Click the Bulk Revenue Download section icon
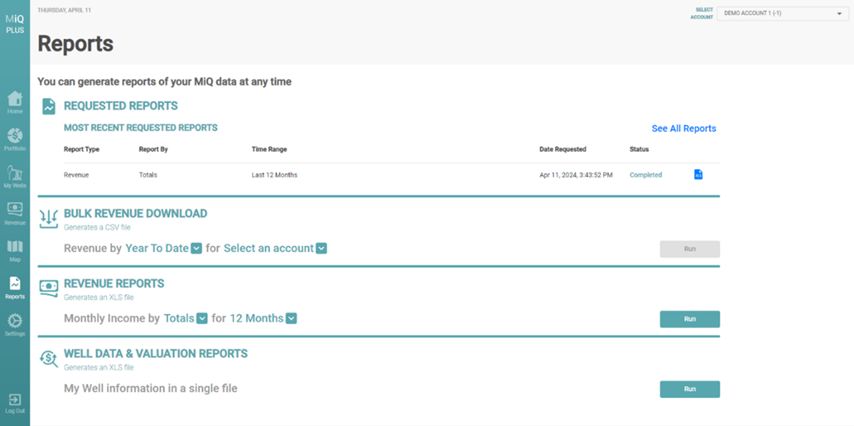This screenshot has height=426, width=854. (x=48, y=219)
